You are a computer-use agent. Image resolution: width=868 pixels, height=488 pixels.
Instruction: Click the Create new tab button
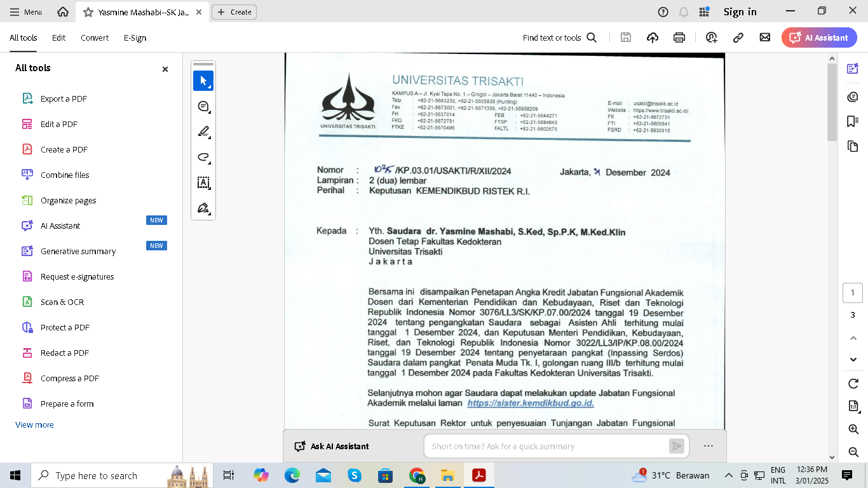click(x=234, y=12)
